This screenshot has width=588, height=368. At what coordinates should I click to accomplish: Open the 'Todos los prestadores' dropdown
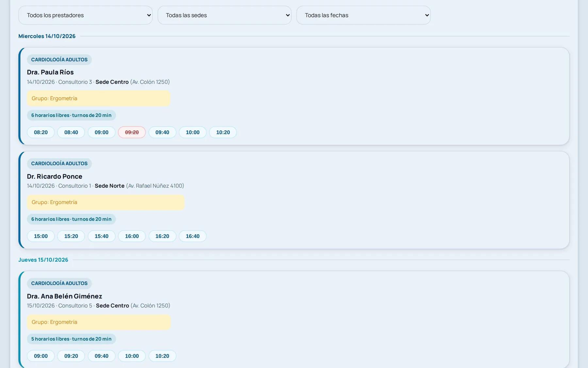pyautogui.click(x=85, y=15)
